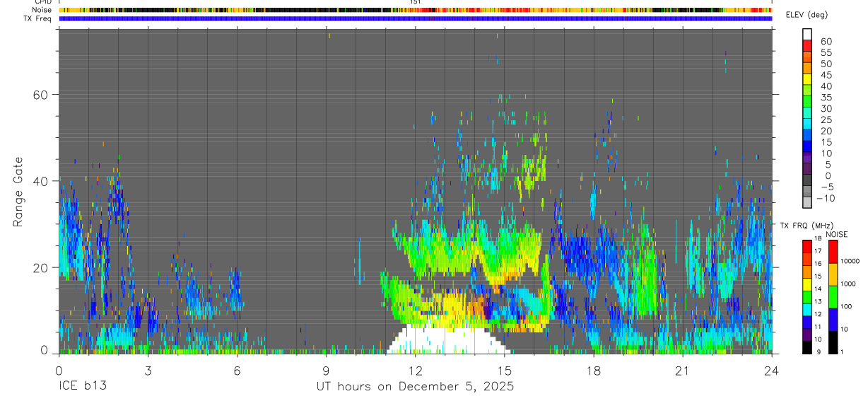The height and width of the screenshot is (401, 868).
Task: Select the black swatch in the NOISE colorbar
Action: [833, 342]
